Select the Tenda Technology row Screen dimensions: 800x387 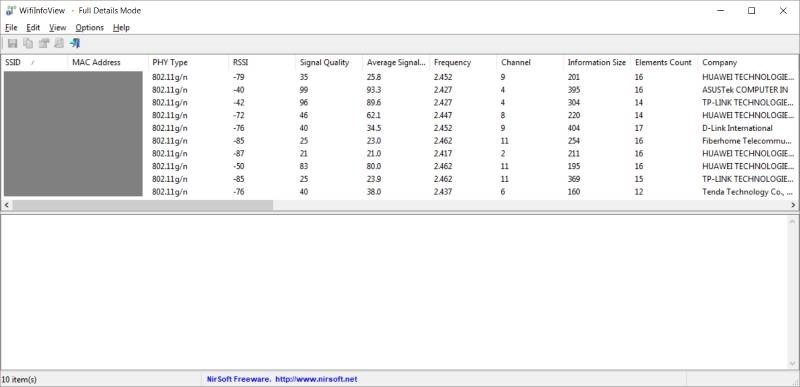(x=399, y=192)
